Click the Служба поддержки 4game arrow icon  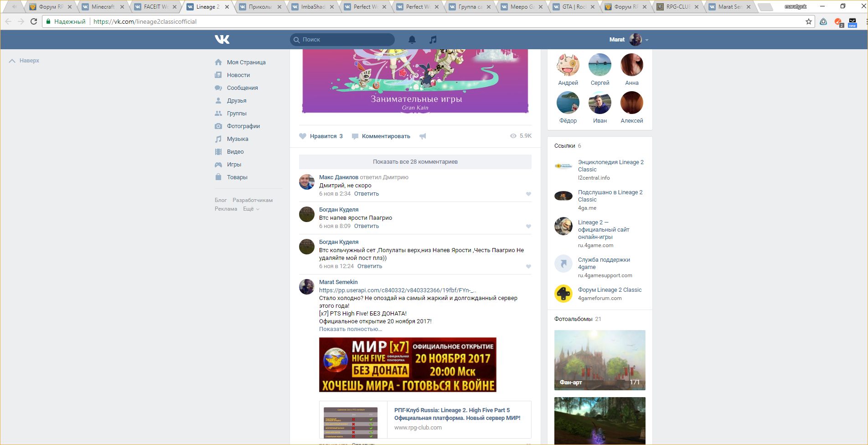pyautogui.click(x=563, y=264)
